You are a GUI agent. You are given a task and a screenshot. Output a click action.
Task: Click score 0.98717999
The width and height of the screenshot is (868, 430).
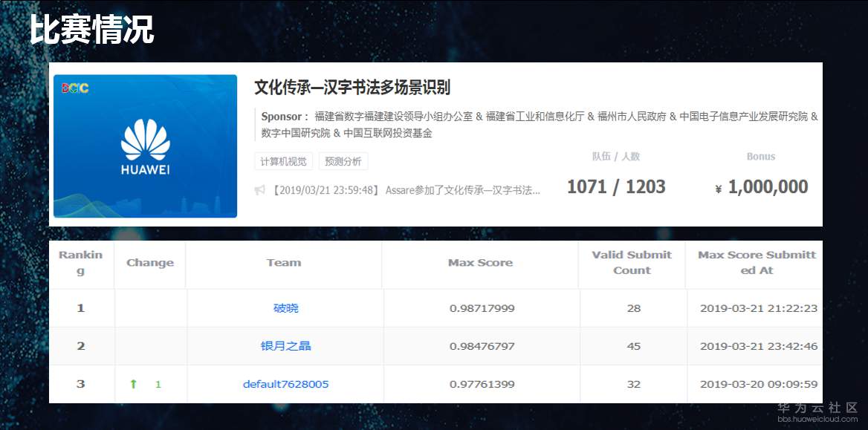click(x=482, y=308)
